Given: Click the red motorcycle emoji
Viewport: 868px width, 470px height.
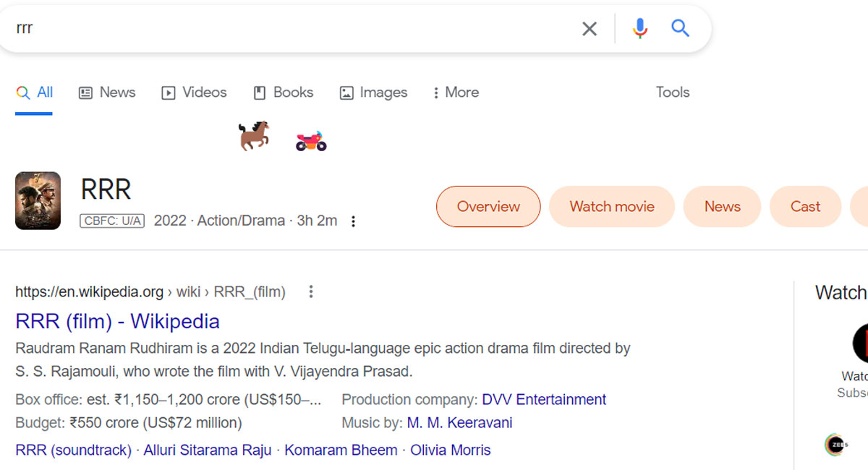Looking at the screenshot, I should (x=311, y=140).
